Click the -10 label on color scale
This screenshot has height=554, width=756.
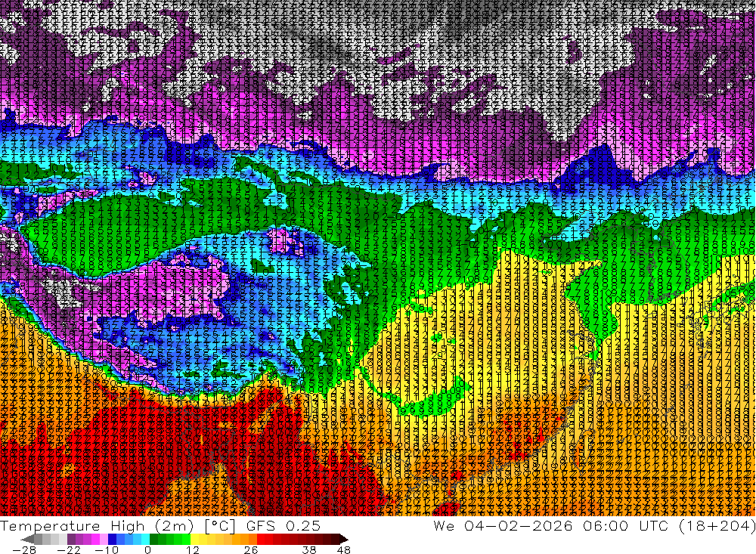pyautogui.click(x=107, y=550)
